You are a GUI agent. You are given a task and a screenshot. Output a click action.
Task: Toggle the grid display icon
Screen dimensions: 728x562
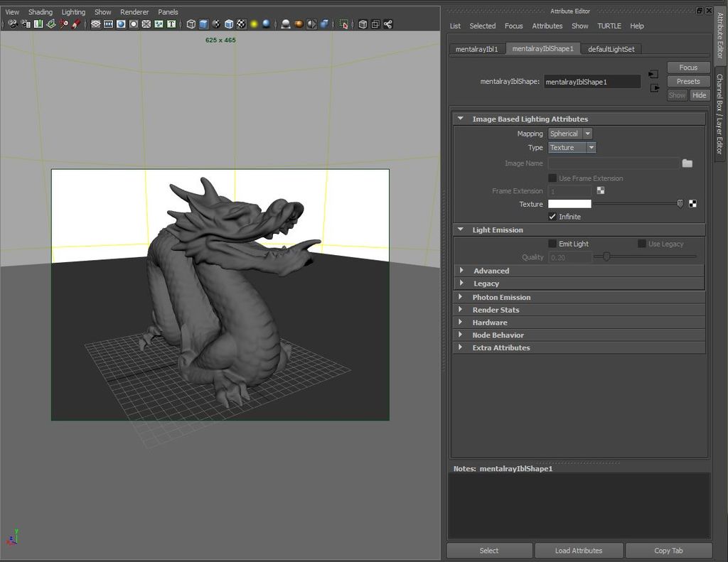(x=96, y=24)
